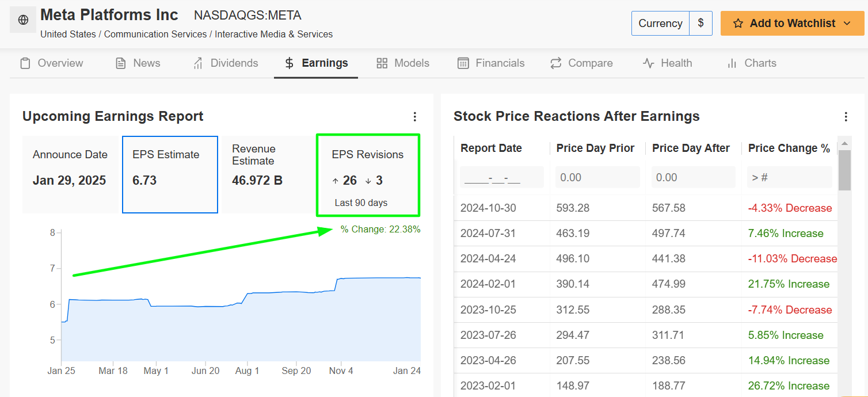The height and width of the screenshot is (397, 868).
Task: Click the Report Date filter field
Action: (501, 177)
